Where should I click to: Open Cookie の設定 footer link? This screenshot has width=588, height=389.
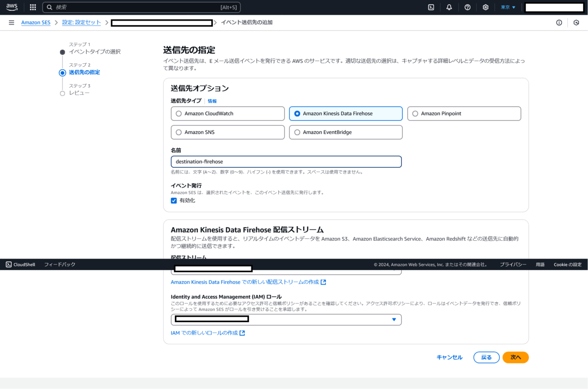click(x=567, y=264)
